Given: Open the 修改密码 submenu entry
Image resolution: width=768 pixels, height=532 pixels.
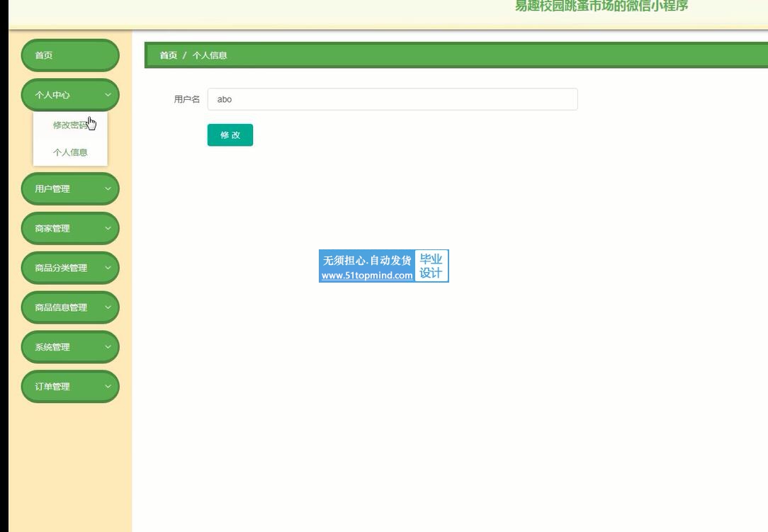Looking at the screenshot, I should coord(70,125).
